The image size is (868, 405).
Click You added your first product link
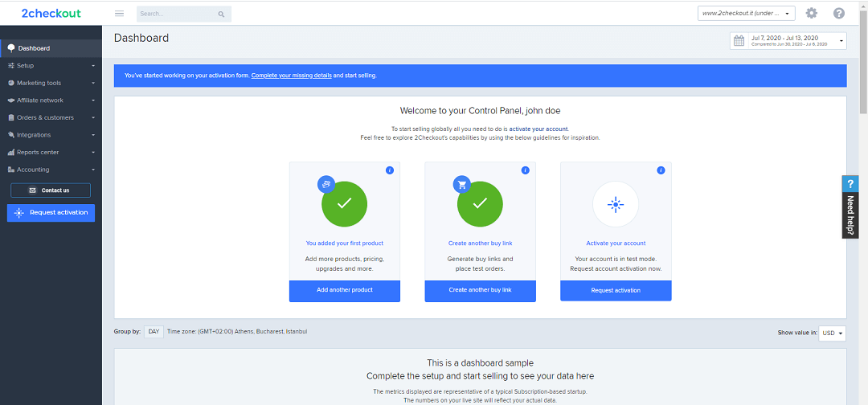[344, 243]
